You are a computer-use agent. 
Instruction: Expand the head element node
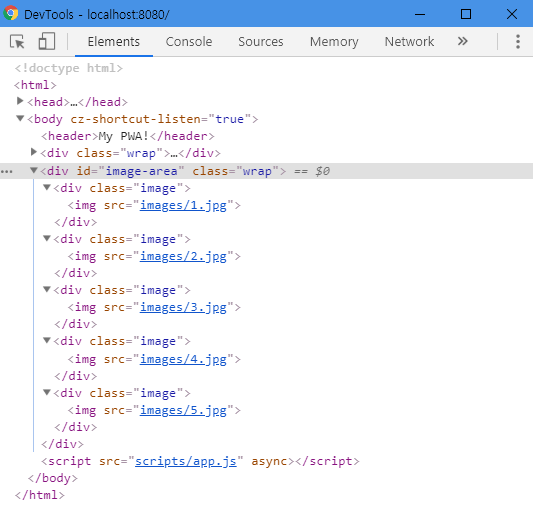(20, 101)
